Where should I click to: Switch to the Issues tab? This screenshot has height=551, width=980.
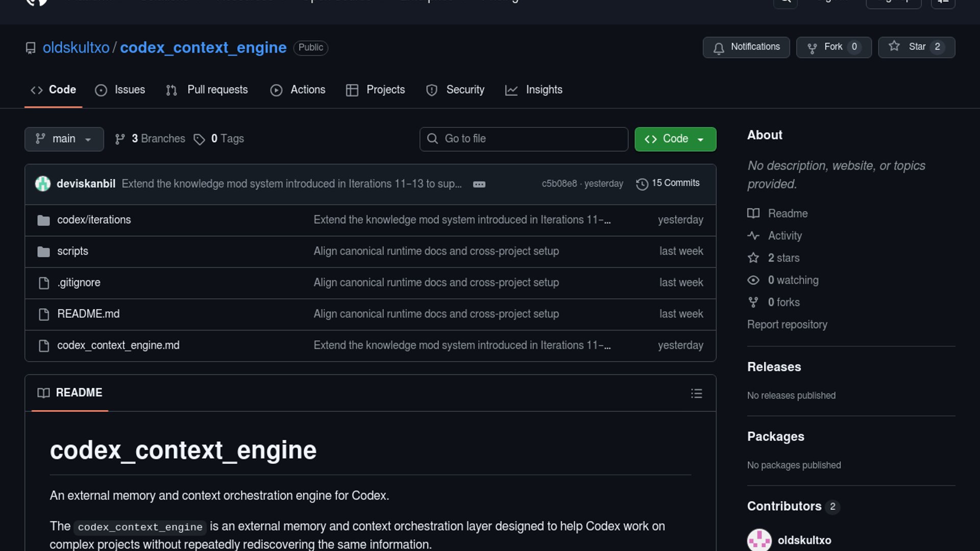pos(120,90)
